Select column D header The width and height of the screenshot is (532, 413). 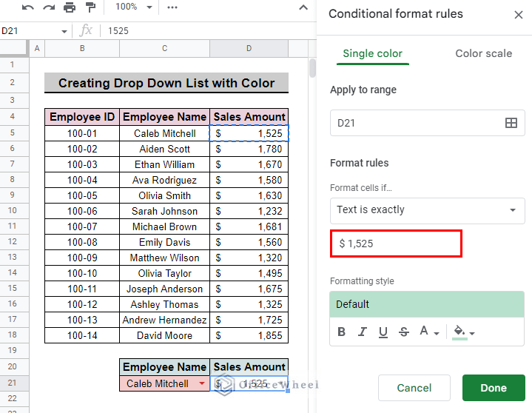249,49
